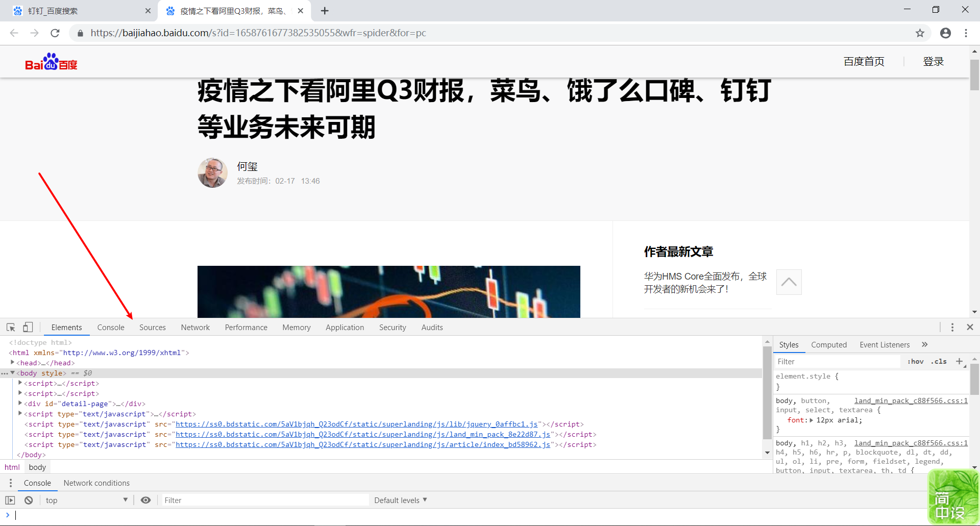Image resolution: width=980 pixels, height=526 pixels.
Task: Expand the div detail-page node
Action: tap(20, 403)
